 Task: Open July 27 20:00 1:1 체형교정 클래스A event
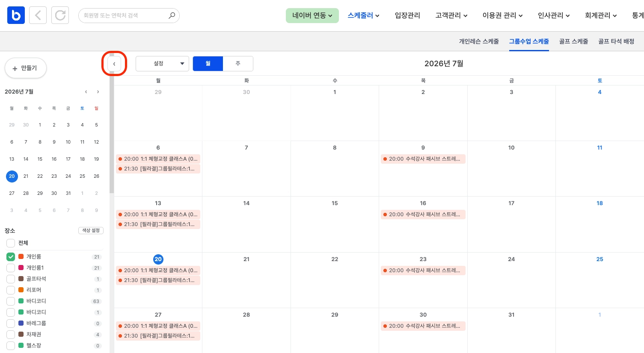tap(158, 326)
